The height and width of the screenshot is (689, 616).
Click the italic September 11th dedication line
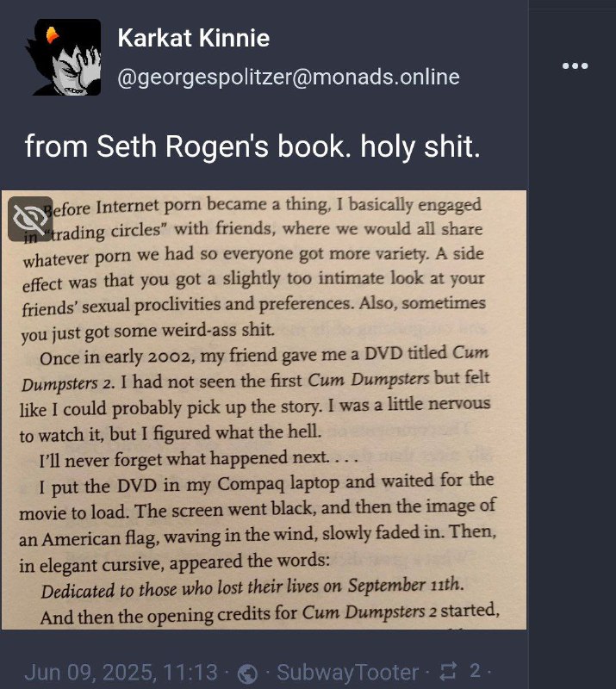[252, 588]
